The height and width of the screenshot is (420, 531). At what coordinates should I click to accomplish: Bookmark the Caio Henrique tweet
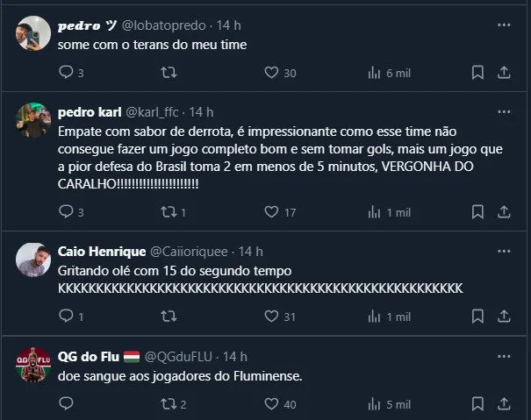coord(477,316)
